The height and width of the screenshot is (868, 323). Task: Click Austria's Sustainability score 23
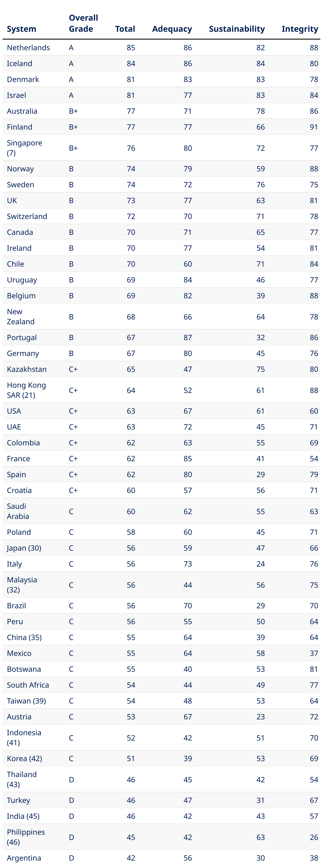pyautogui.click(x=260, y=716)
